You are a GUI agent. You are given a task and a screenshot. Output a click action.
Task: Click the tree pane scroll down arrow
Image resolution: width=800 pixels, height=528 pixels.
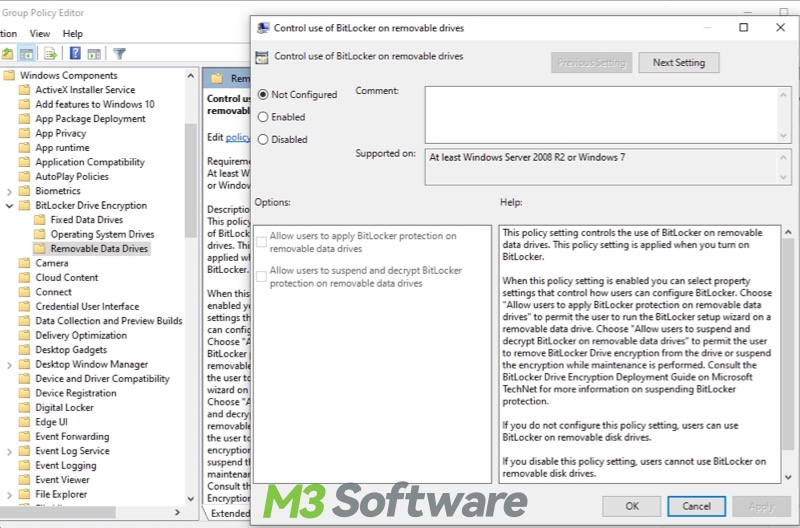click(191, 499)
